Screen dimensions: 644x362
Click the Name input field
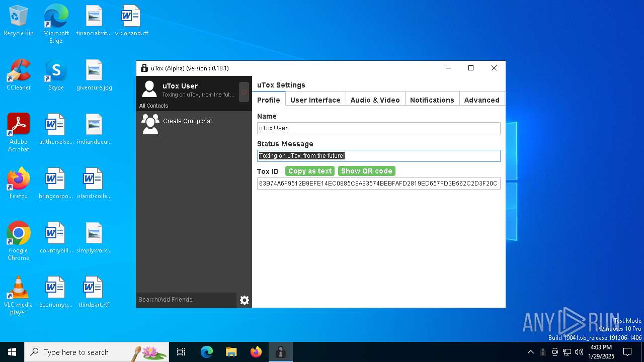(379, 128)
